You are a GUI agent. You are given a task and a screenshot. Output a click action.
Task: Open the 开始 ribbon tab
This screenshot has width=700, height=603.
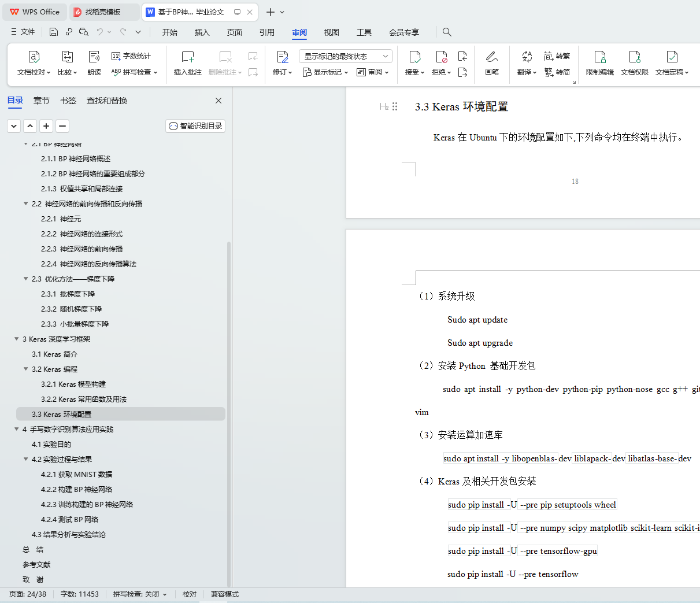(x=170, y=32)
